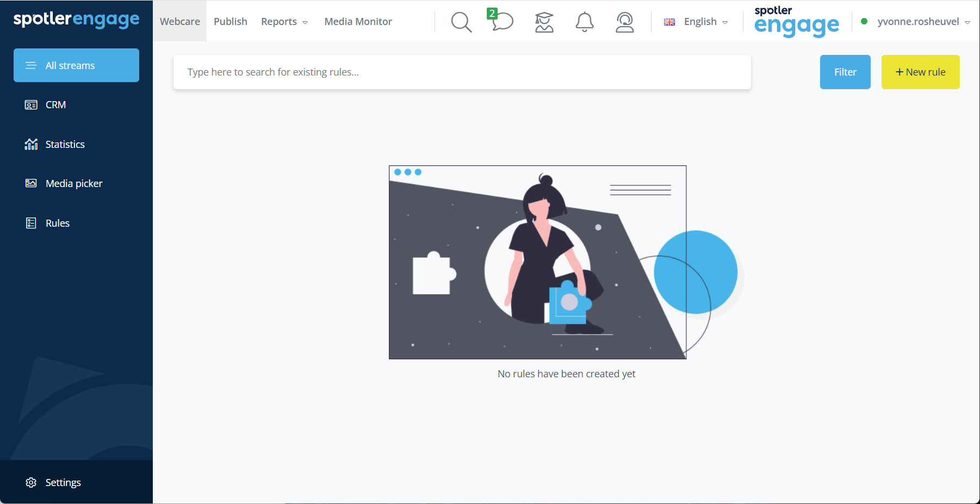Select the Webcare tab
This screenshot has height=504, width=980.
(x=180, y=22)
